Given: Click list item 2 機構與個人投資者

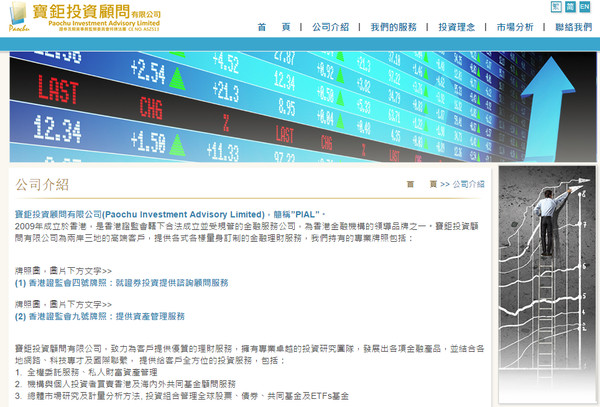Looking at the screenshot, I should 125,384.
